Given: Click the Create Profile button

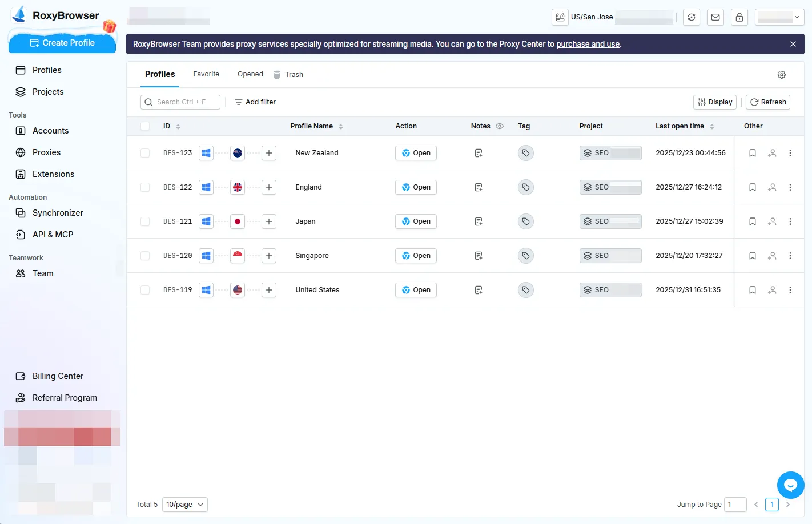Looking at the screenshot, I should 62,43.
